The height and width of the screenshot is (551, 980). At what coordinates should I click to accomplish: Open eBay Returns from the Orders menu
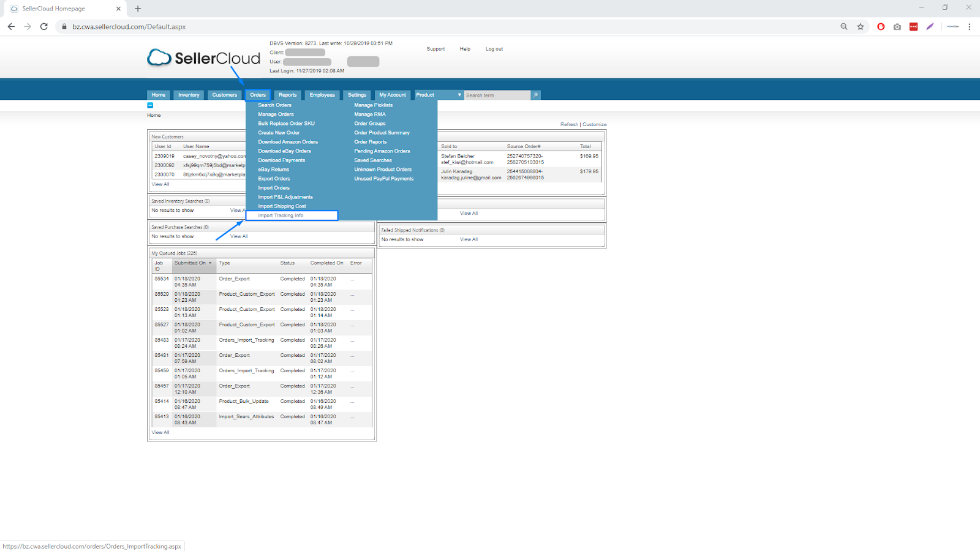pos(273,170)
